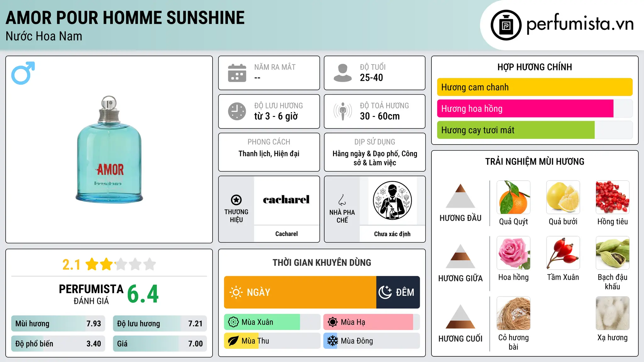Click the sillage icon beside Độ toả hương

(342, 111)
